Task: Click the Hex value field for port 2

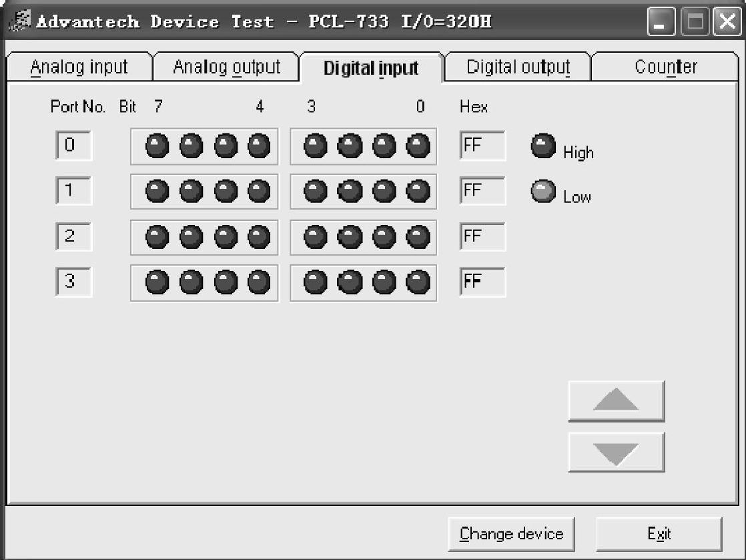Action: pyautogui.click(x=482, y=236)
